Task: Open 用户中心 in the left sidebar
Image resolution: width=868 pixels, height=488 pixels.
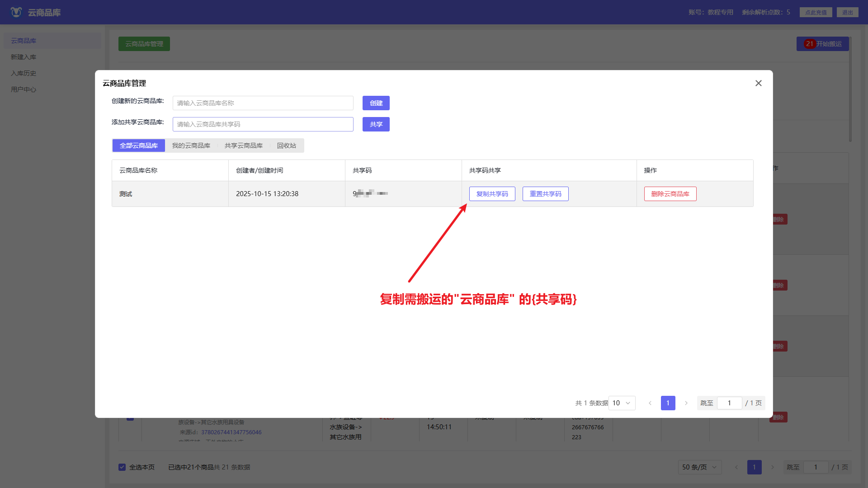Action: click(x=52, y=89)
